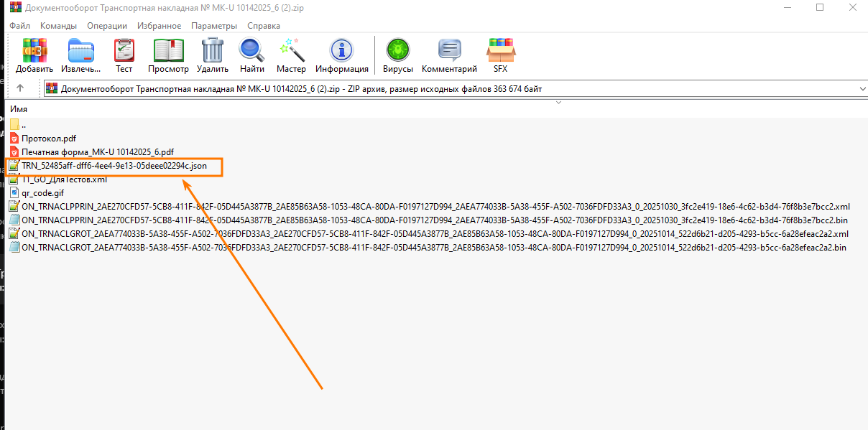Open the Операции menu

point(107,26)
